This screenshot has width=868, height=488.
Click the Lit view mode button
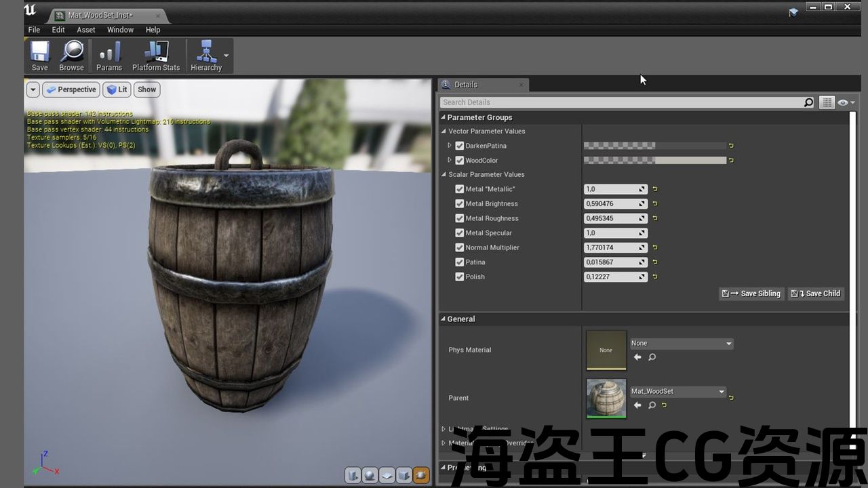click(117, 89)
